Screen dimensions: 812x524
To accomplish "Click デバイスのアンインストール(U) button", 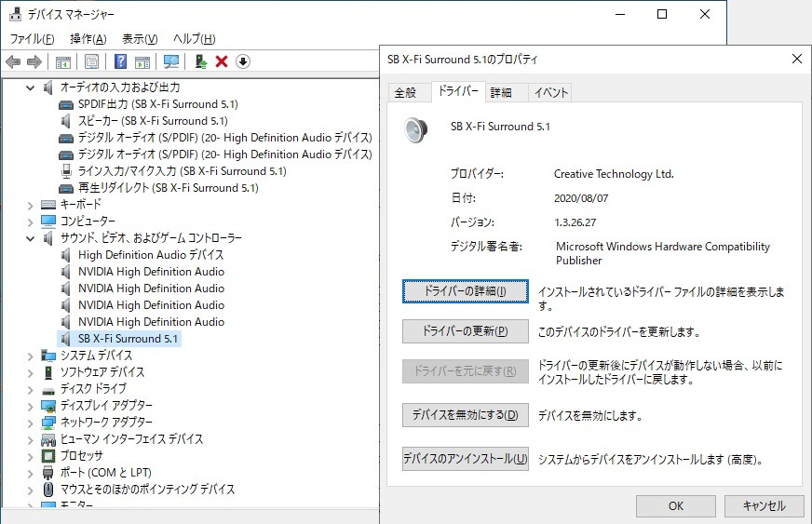I will click(x=465, y=459).
